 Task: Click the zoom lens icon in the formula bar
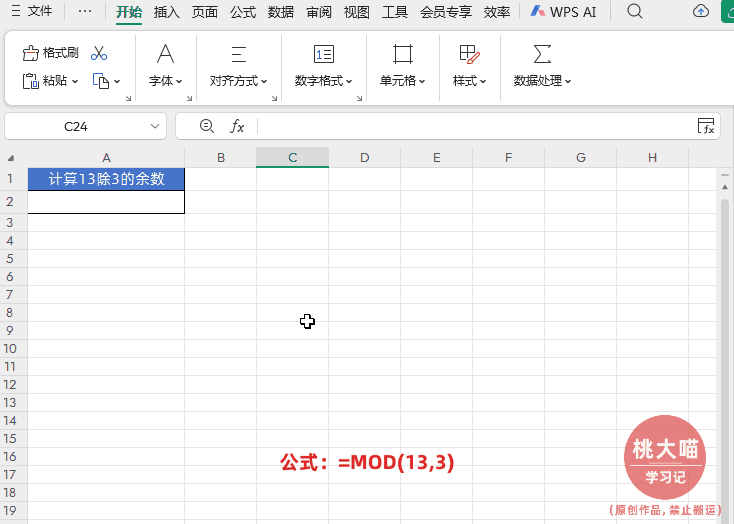click(x=206, y=126)
